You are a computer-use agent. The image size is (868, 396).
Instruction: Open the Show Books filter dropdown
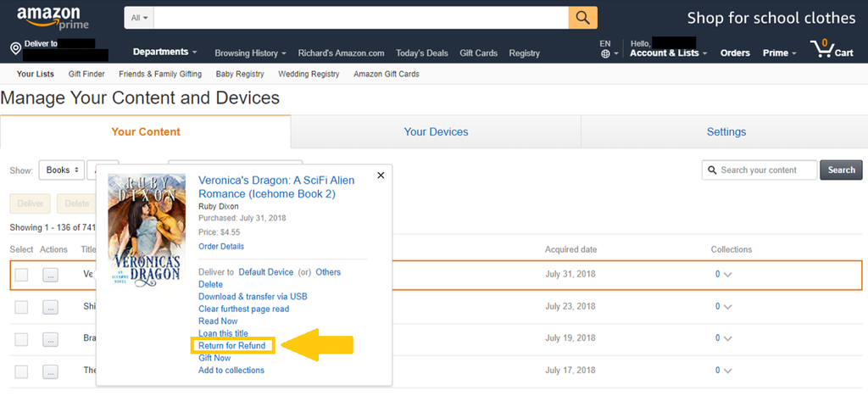pos(61,170)
